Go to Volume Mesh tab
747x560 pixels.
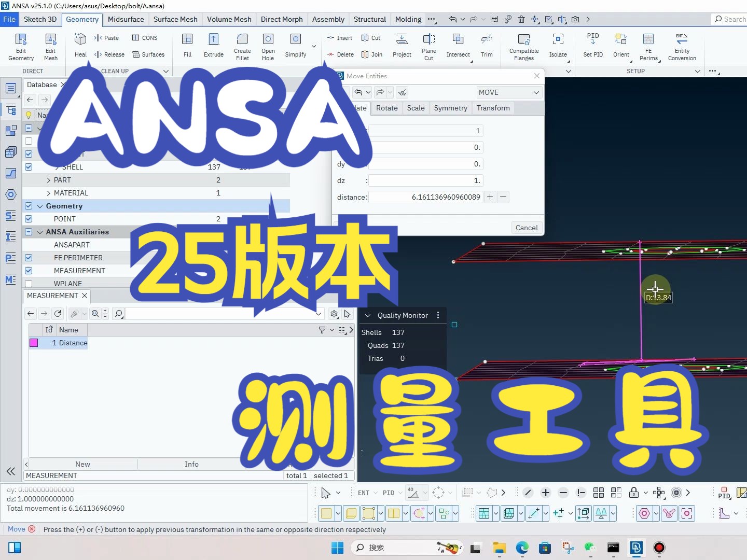tap(229, 19)
